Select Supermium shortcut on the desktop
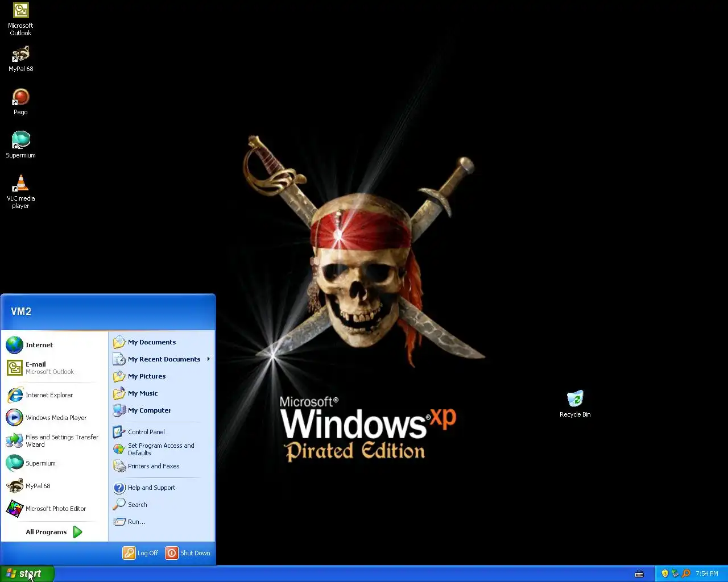Screen dimensions: 728x582 [20, 145]
